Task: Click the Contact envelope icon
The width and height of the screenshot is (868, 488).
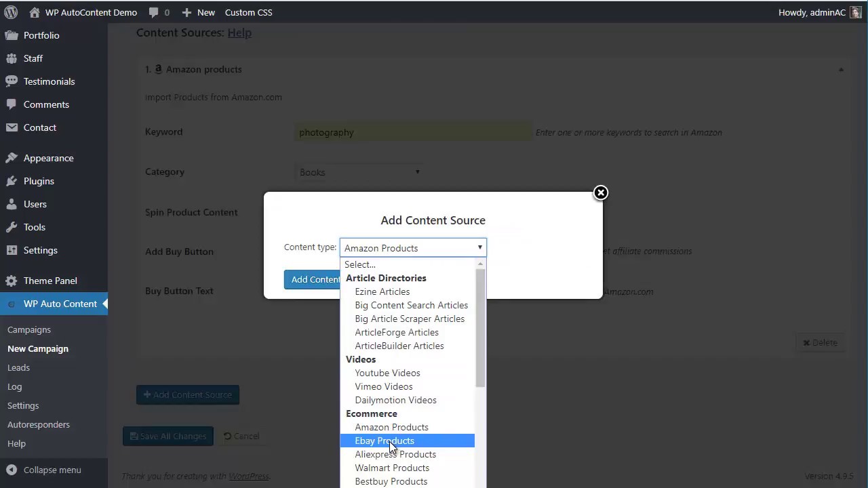Action: click(12, 127)
